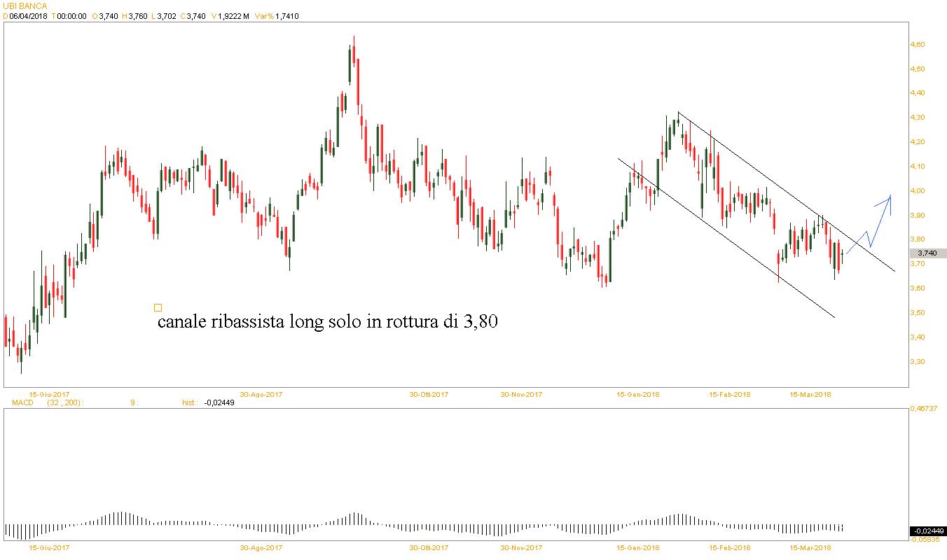Click the black -0,02449 MACD value tag

tap(927, 531)
